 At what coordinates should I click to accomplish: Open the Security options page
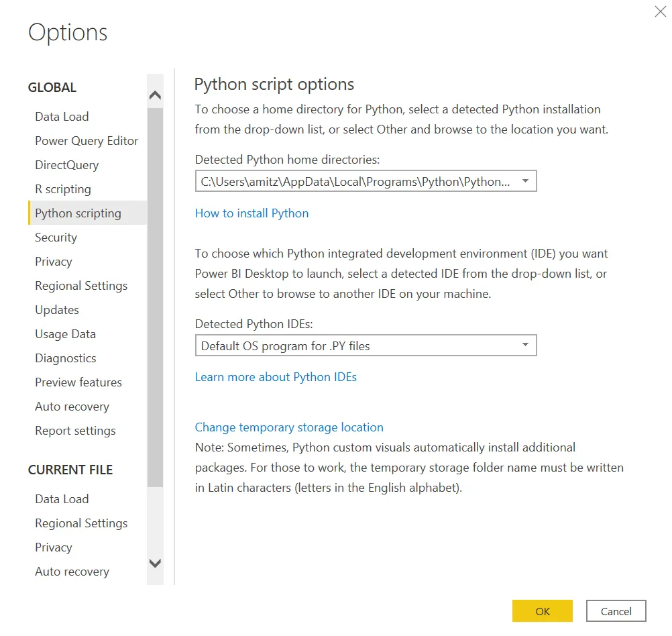[56, 237]
